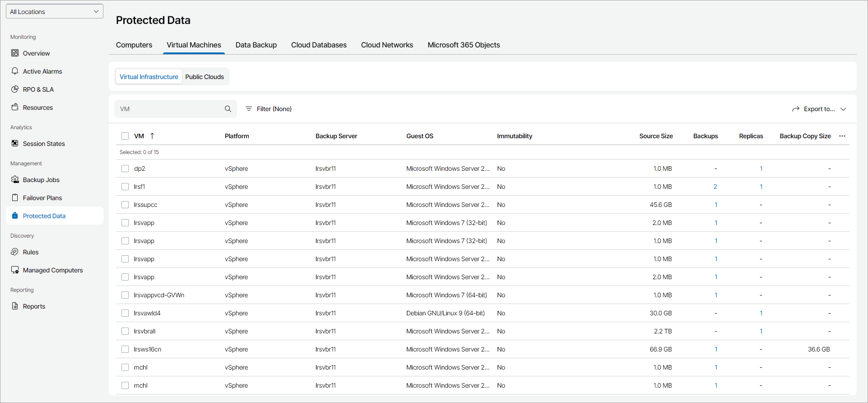This screenshot has height=403, width=868.
Task: Click the backups count link for lrsf1
Action: point(715,187)
